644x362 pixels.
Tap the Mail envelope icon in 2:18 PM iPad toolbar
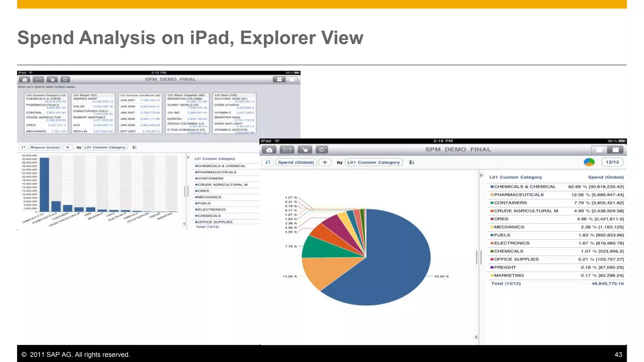(287, 150)
